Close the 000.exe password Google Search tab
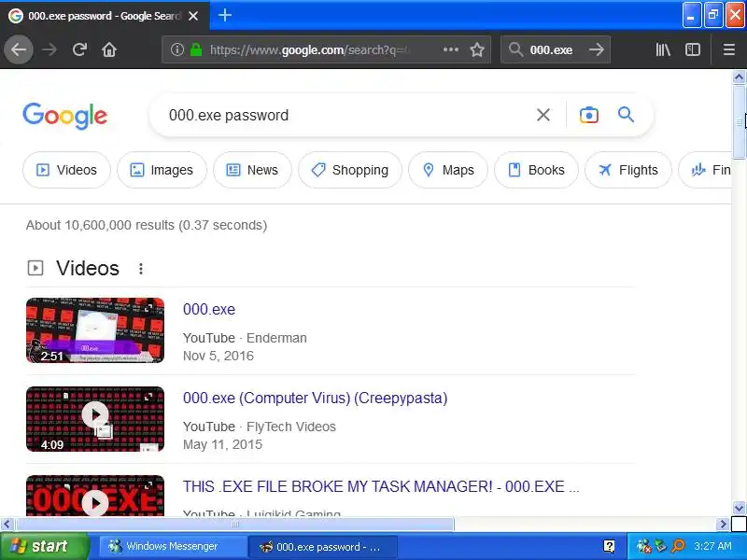Viewport: 747px width, 560px height. 193,16
